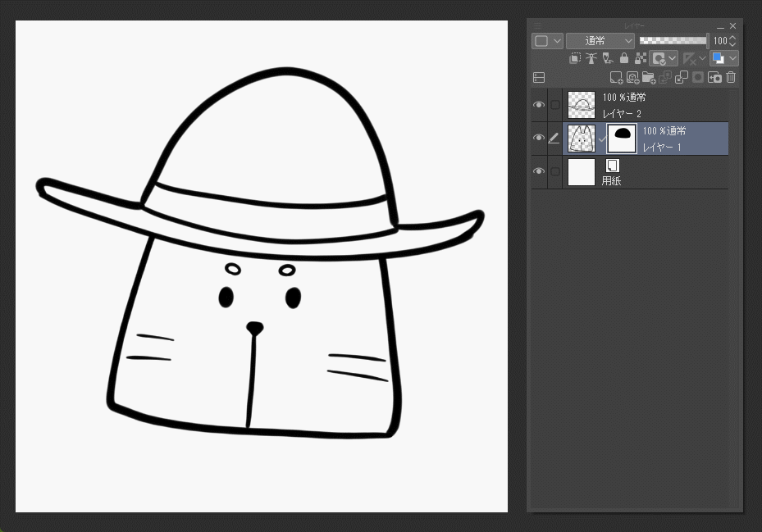Screen dimensions: 762x532
Task: Toggle clip to layer below
Action: 576,58
